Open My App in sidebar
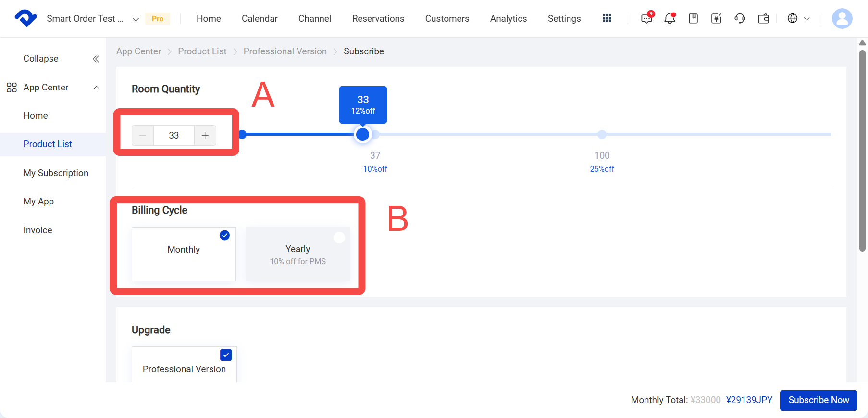 pyautogui.click(x=38, y=202)
